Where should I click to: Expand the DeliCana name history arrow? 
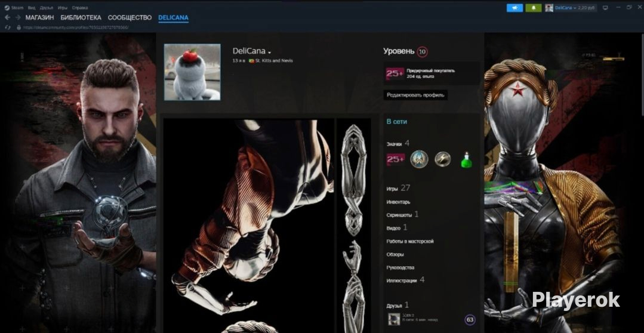pyautogui.click(x=269, y=53)
